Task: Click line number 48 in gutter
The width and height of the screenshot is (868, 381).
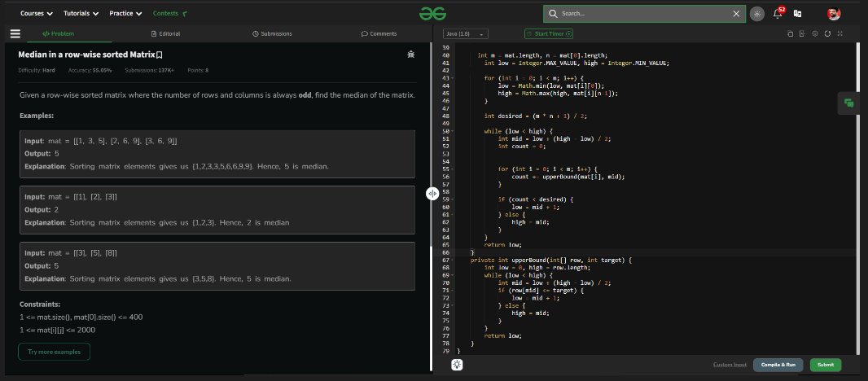Action: [445, 116]
